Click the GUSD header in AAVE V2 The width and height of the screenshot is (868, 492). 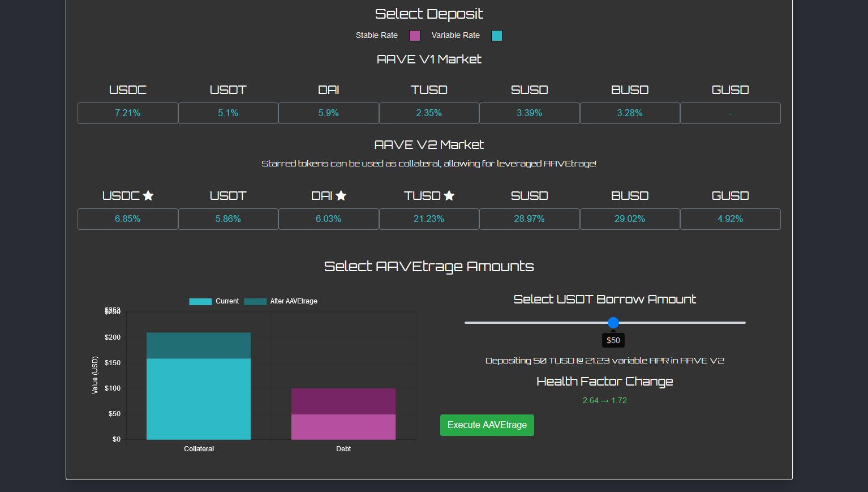click(731, 196)
